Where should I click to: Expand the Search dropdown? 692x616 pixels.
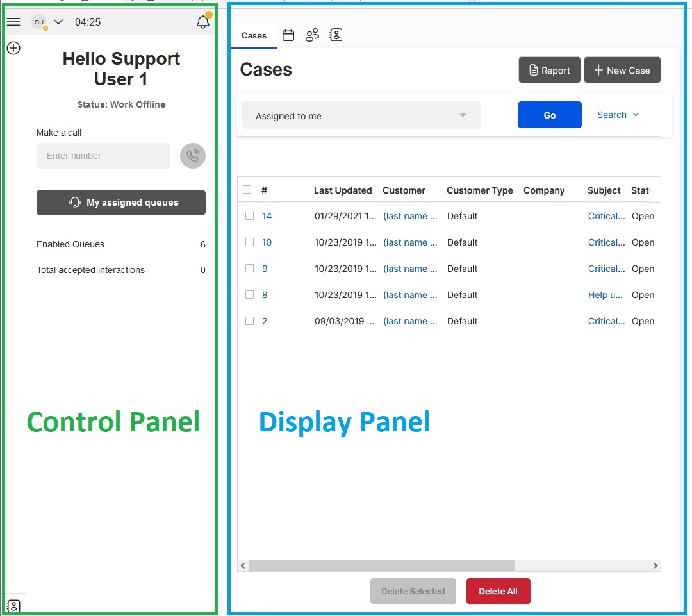[x=618, y=115]
